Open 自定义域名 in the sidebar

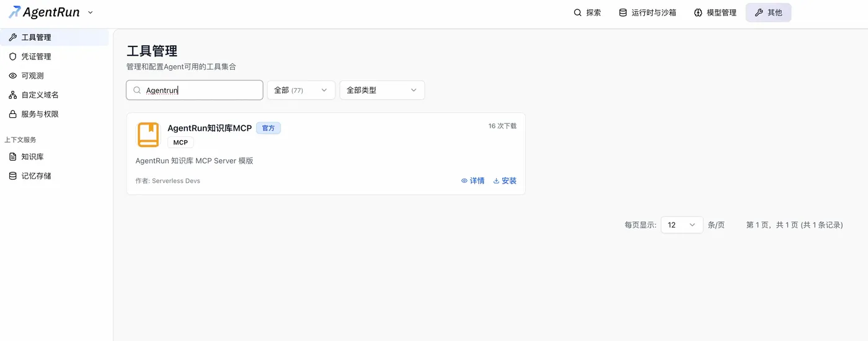coord(55,95)
